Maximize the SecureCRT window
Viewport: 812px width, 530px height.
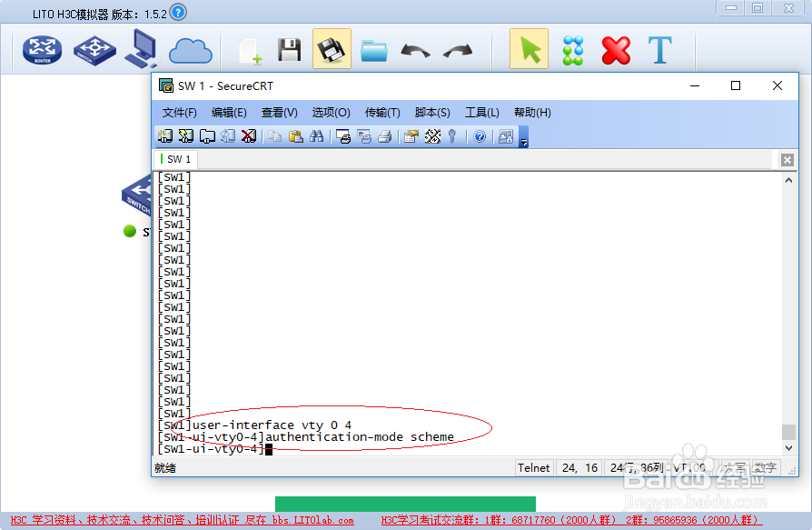[736, 85]
